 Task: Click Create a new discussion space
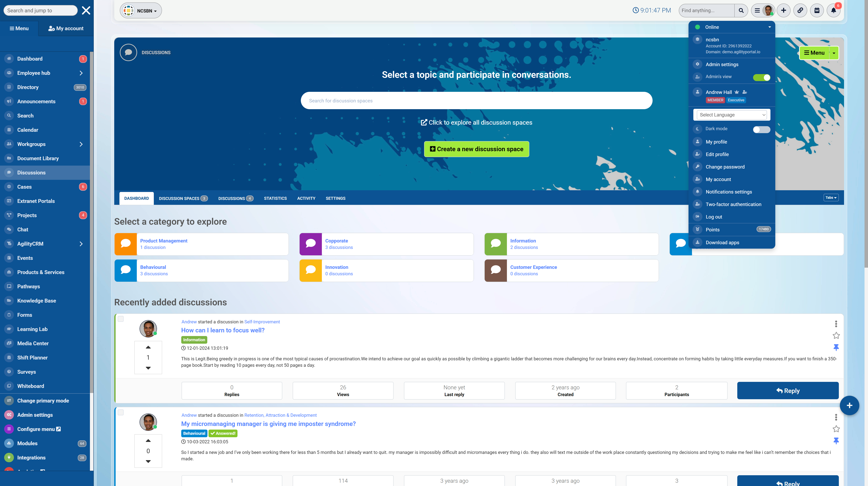(477, 149)
